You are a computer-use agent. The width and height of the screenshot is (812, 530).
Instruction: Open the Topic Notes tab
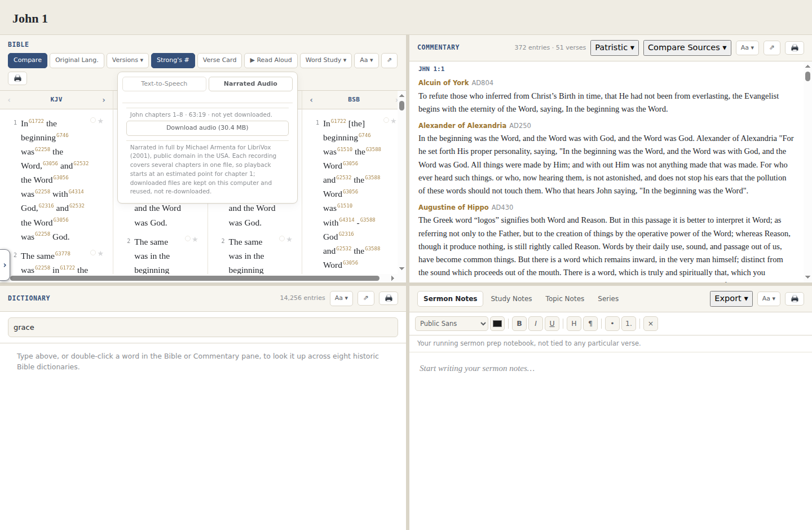coord(564,299)
